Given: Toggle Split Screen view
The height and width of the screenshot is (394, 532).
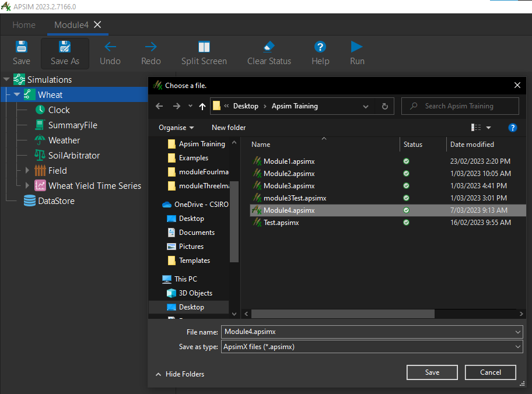Looking at the screenshot, I should (204, 54).
